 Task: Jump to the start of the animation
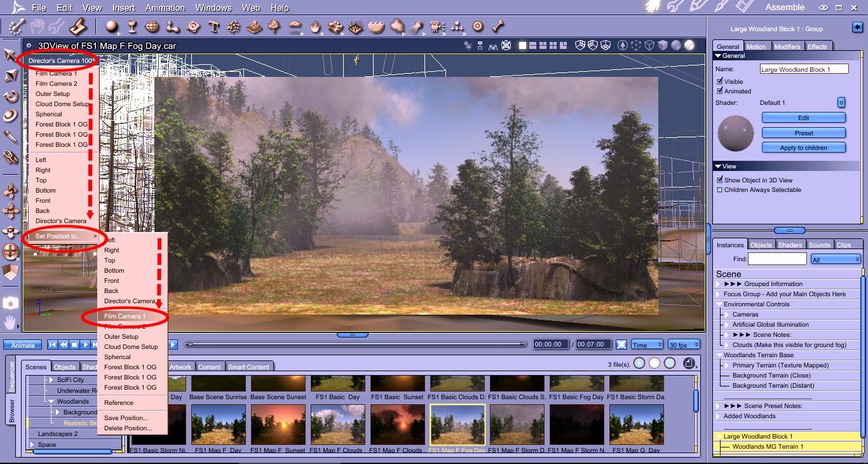53,345
